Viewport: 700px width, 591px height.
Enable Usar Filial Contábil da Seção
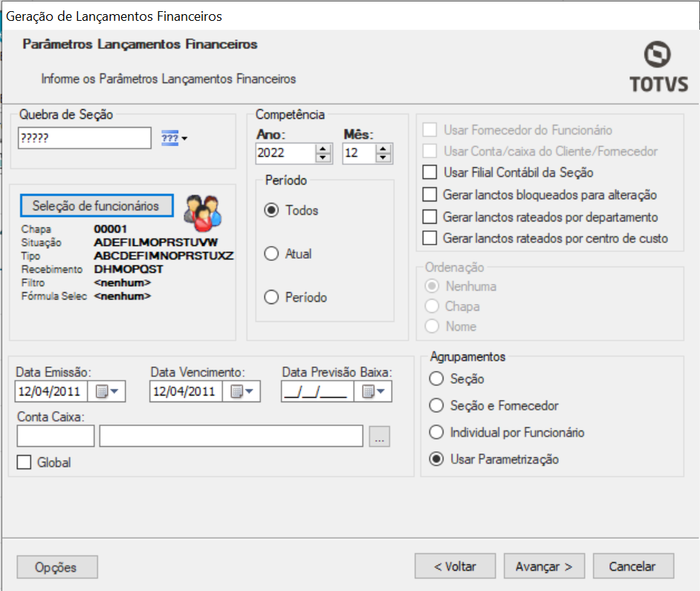click(430, 172)
